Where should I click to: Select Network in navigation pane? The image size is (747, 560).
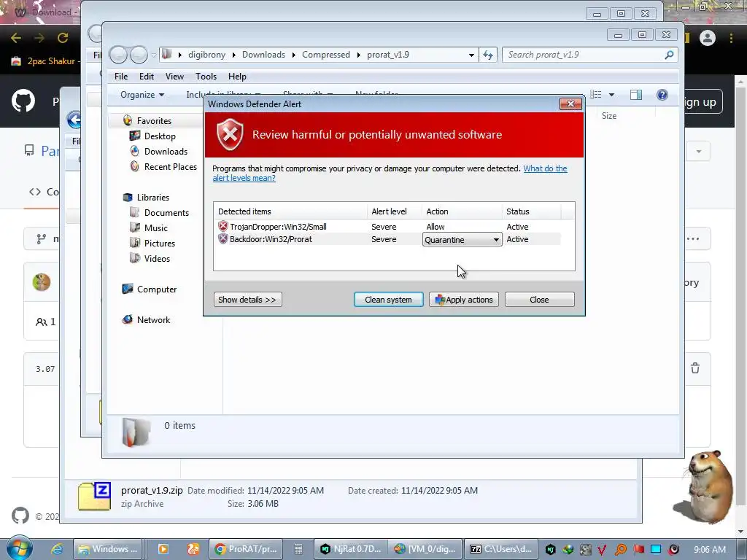153,320
